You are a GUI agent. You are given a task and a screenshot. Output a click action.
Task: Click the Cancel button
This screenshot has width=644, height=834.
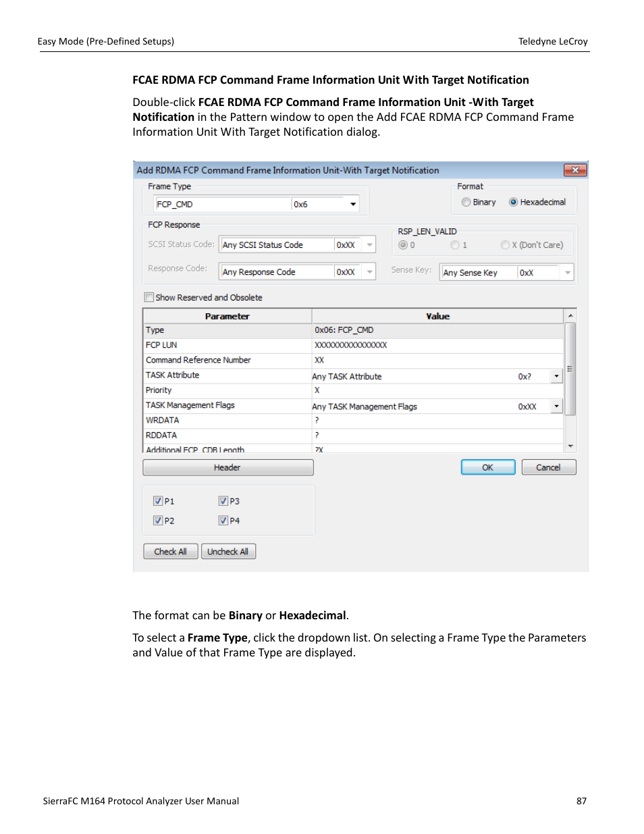point(549,467)
